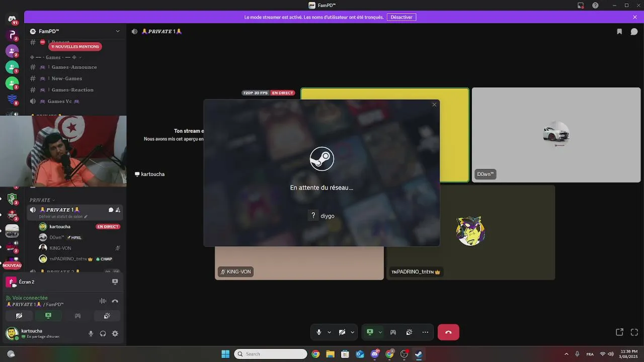Open camera options arrow in call bar

(x=353, y=332)
